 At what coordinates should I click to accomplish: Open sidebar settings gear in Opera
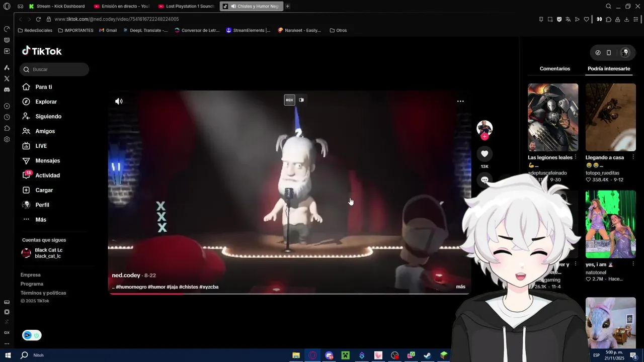[7, 139]
